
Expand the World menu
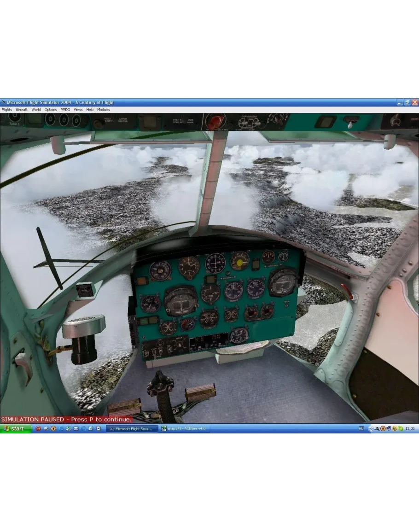click(36, 110)
